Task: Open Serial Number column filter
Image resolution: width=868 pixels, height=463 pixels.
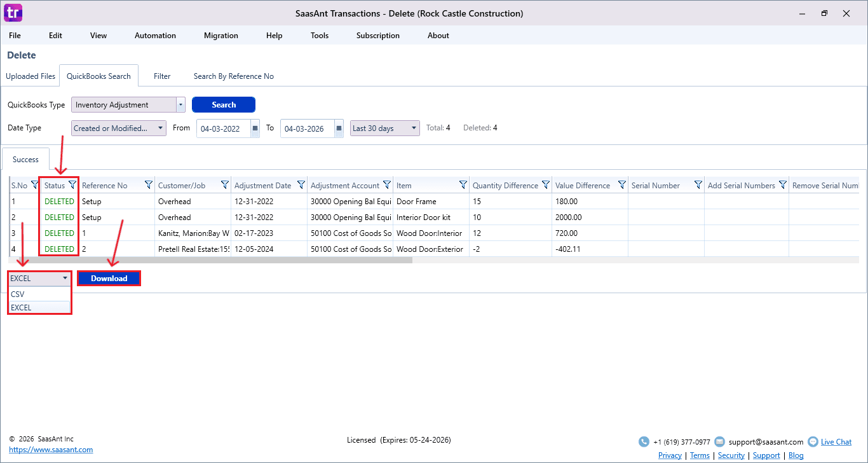Action: point(698,185)
